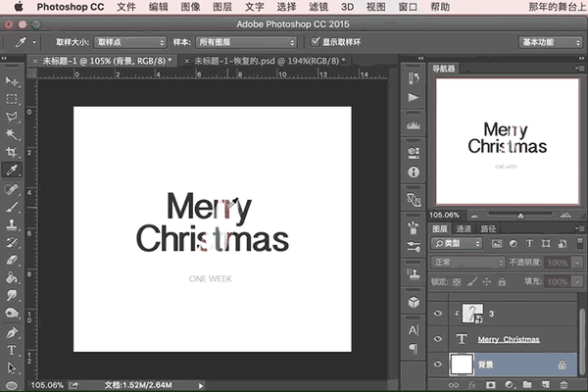Add a layer mask
Image resolution: width=588 pixels, height=392 pixels.
pyautogui.click(x=491, y=384)
